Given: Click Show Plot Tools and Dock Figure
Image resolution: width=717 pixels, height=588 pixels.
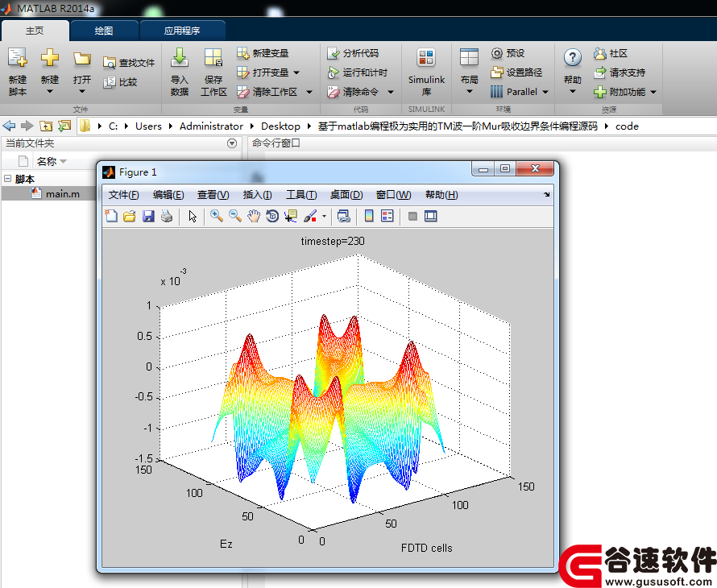Looking at the screenshot, I should point(431,216).
